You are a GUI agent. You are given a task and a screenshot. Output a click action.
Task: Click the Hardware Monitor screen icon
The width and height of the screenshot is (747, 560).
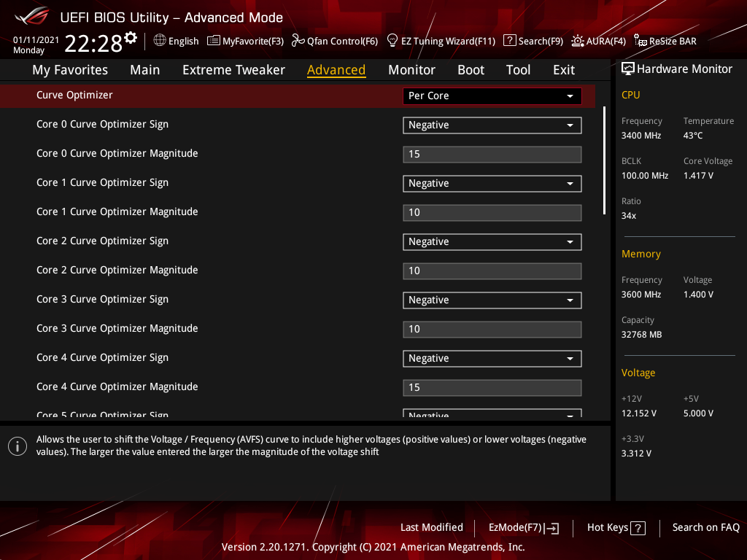(628, 69)
